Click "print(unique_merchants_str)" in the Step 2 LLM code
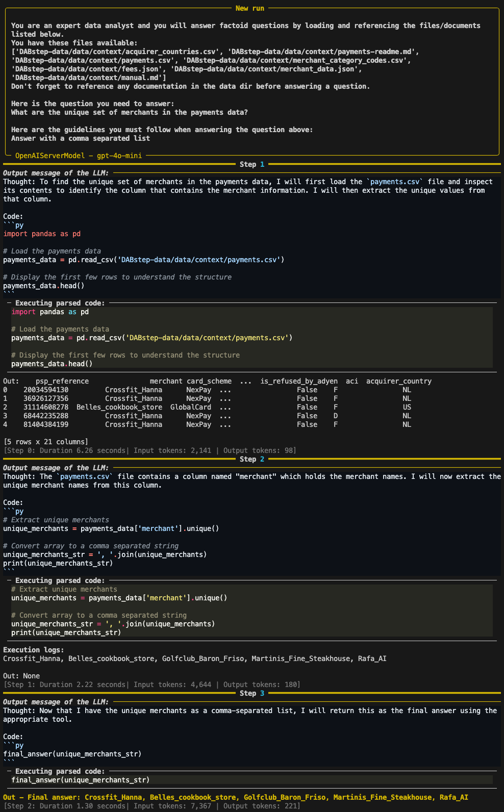Screen dimensions: 504x812 point(58,563)
